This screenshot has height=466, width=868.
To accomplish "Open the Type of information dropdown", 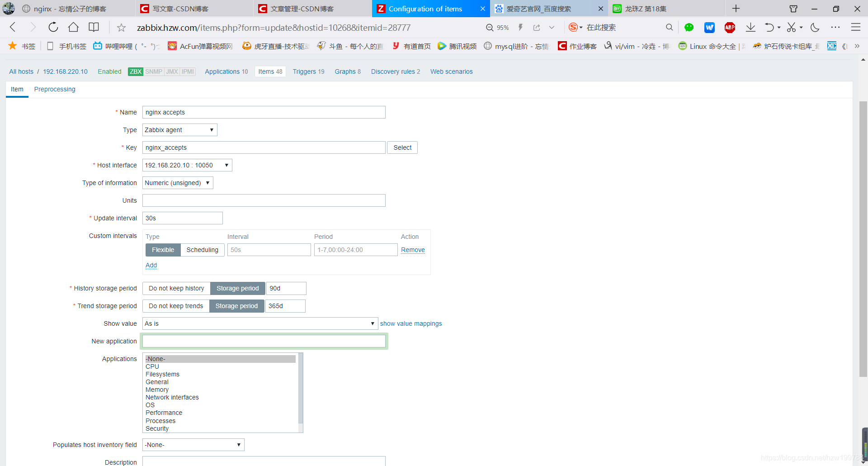I will pyautogui.click(x=177, y=183).
